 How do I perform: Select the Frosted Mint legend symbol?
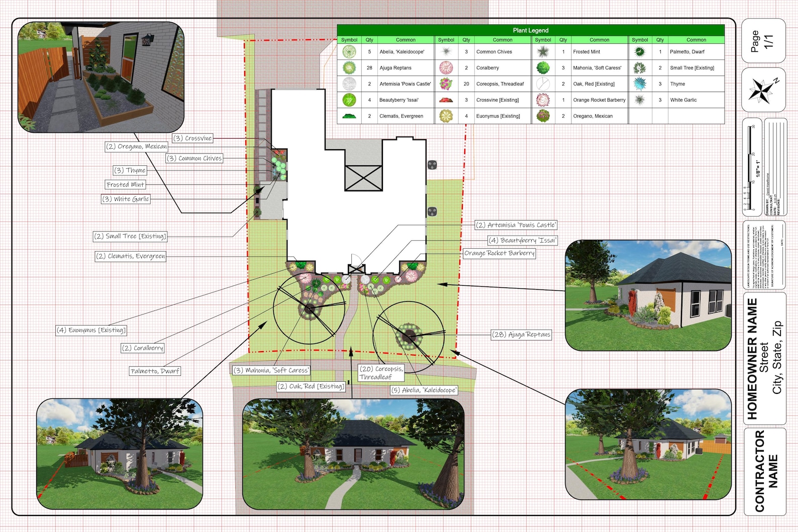pyautogui.click(x=543, y=52)
